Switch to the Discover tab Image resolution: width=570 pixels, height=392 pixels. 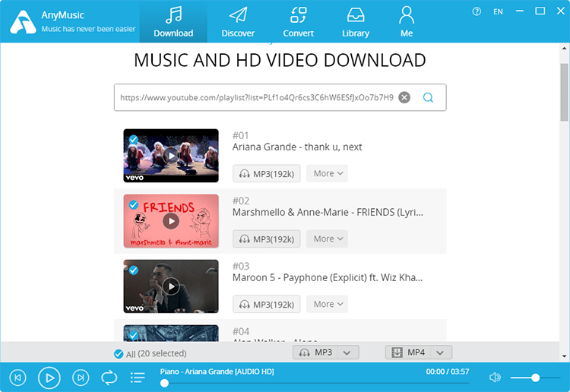[x=238, y=22]
